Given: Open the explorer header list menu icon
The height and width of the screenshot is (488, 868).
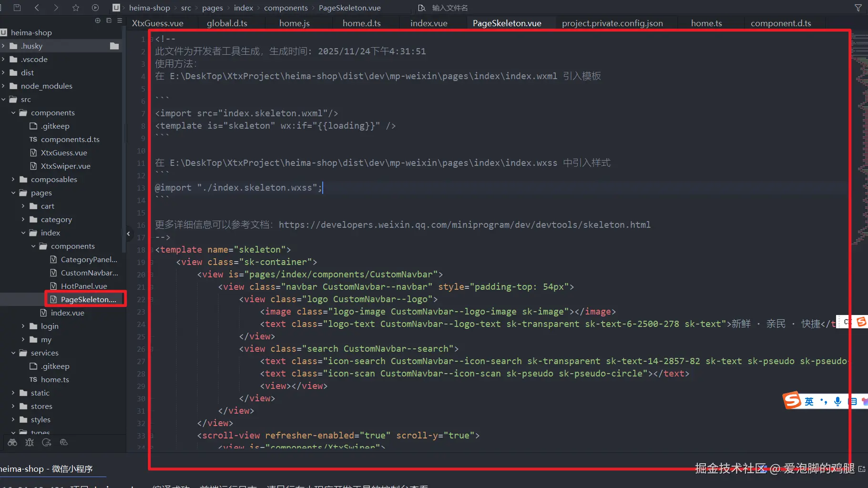Looking at the screenshot, I should pos(120,20).
